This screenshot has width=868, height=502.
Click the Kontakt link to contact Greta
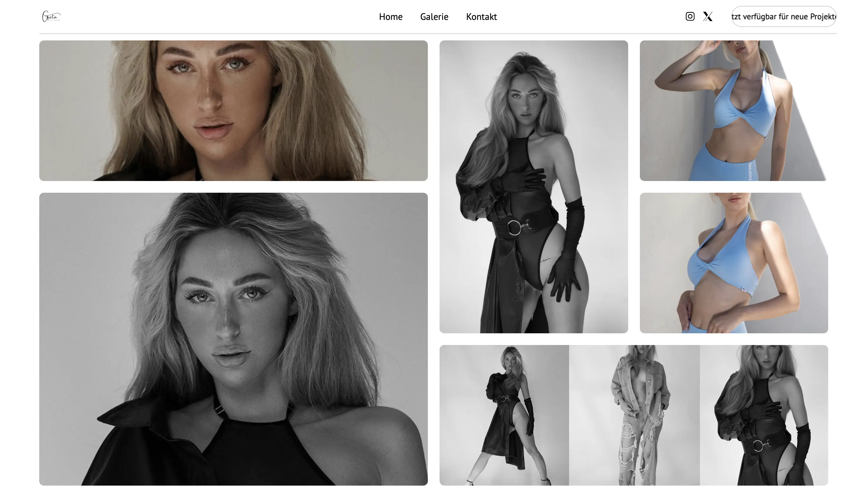coord(481,16)
